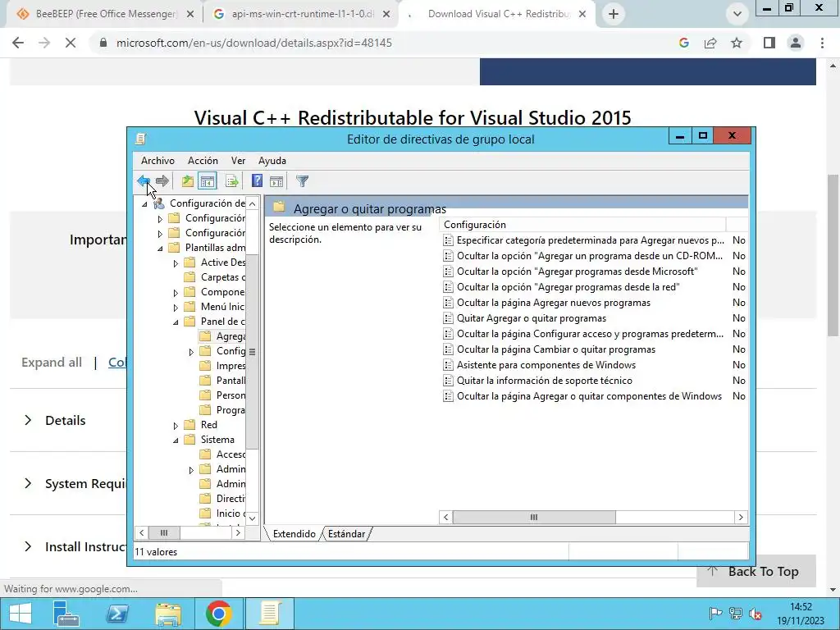Open Google icon in address bar
This screenshot has width=840, height=630.
[x=683, y=43]
